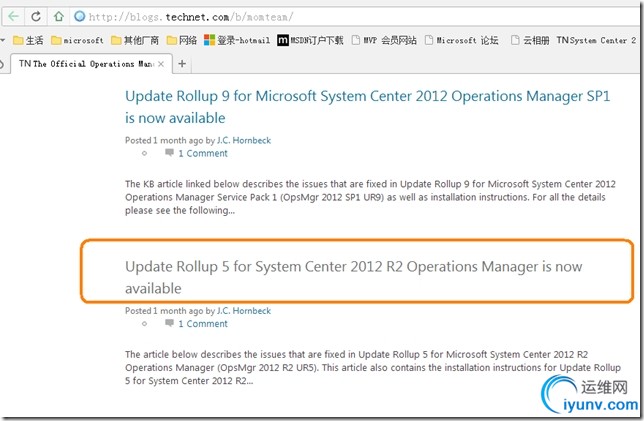
Task: Open the microsoft bookmarks folder
Action: click(77, 40)
